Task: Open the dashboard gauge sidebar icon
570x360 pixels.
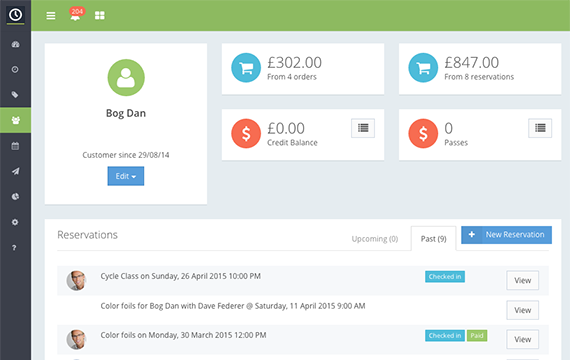Action: point(15,44)
